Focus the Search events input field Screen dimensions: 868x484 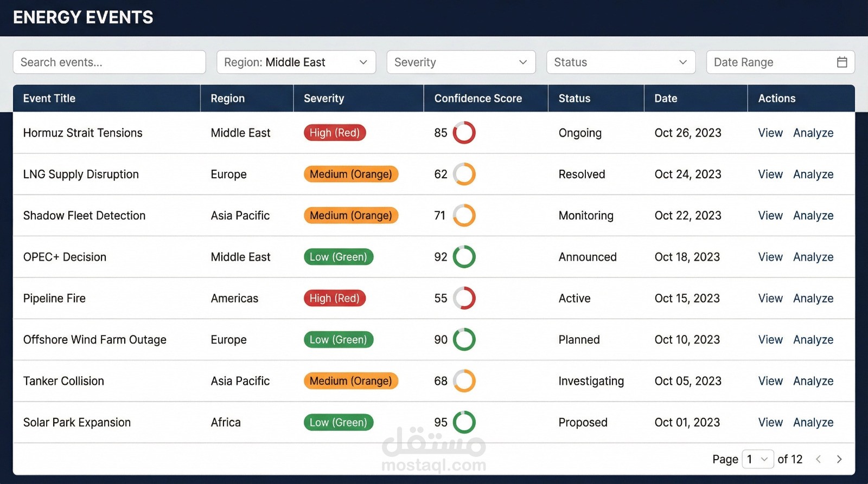(109, 62)
